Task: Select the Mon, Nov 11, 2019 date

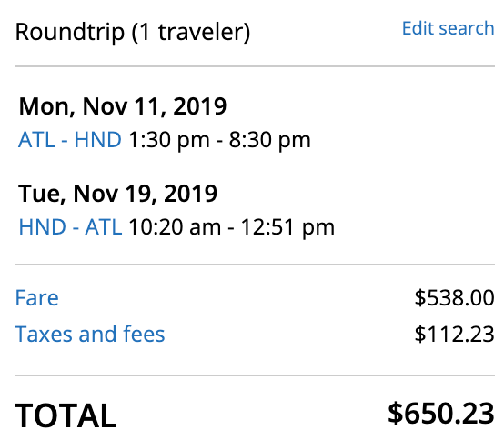Action: 123,106
